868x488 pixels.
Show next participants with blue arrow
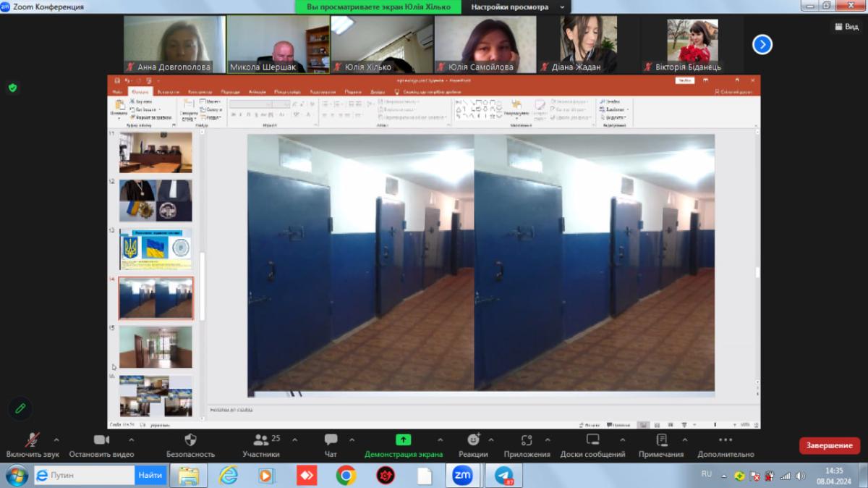(762, 45)
